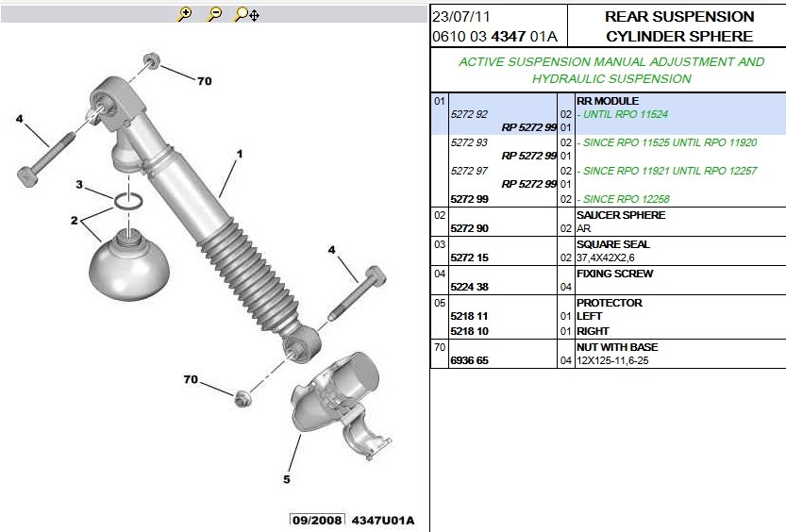Click the upper nut labeled 70
This screenshot has height=532, width=786.
tap(151, 61)
